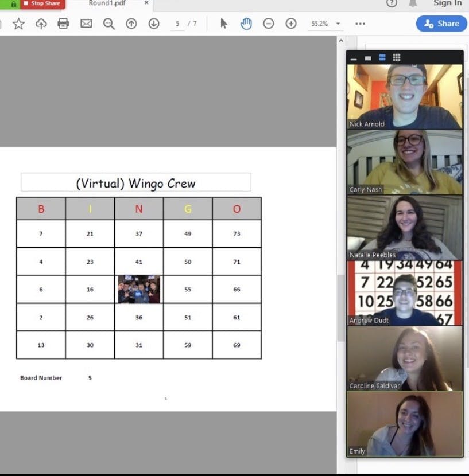Select the Round1.pdf document tab

point(107,3)
